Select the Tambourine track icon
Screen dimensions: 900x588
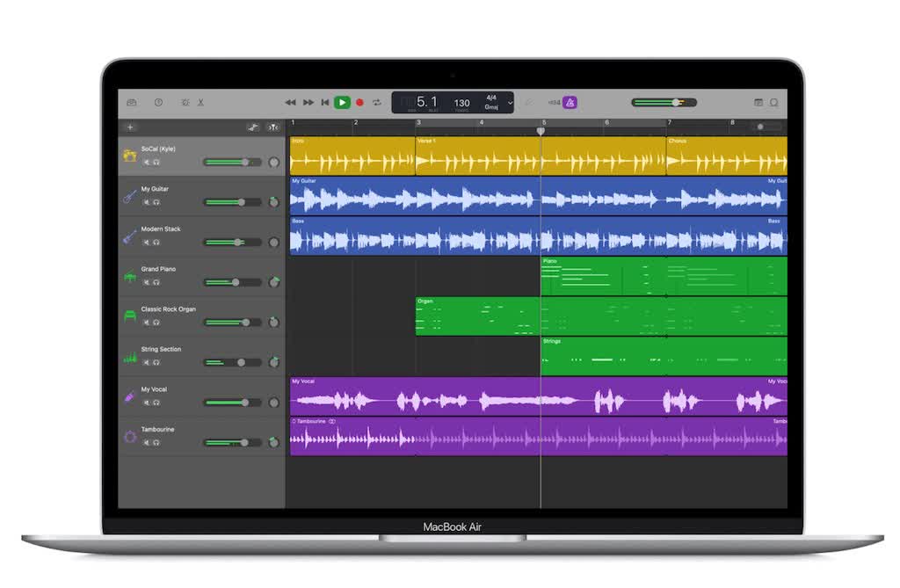pos(129,437)
